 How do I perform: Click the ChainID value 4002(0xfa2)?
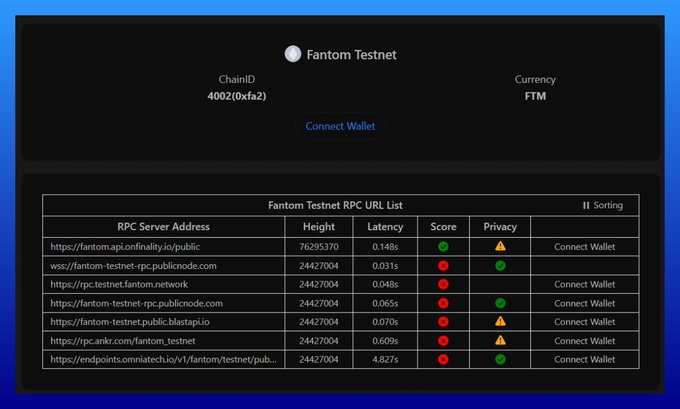(x=237, y=96)
